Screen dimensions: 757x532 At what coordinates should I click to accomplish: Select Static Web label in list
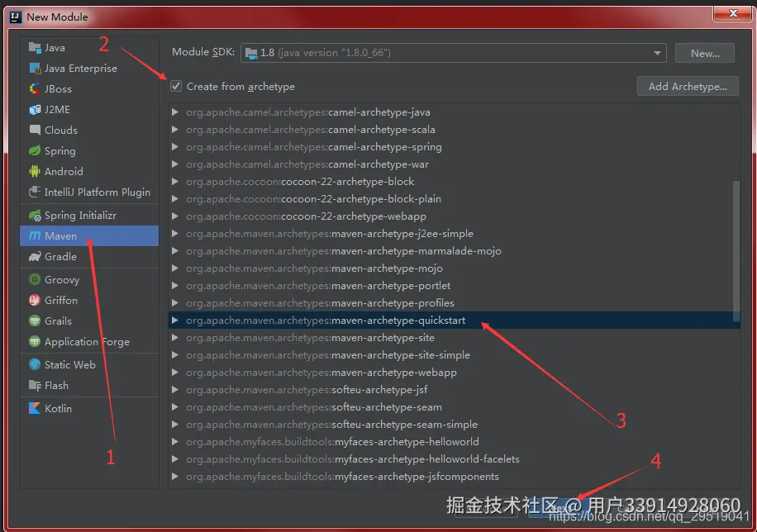click(x=70, y=364)
